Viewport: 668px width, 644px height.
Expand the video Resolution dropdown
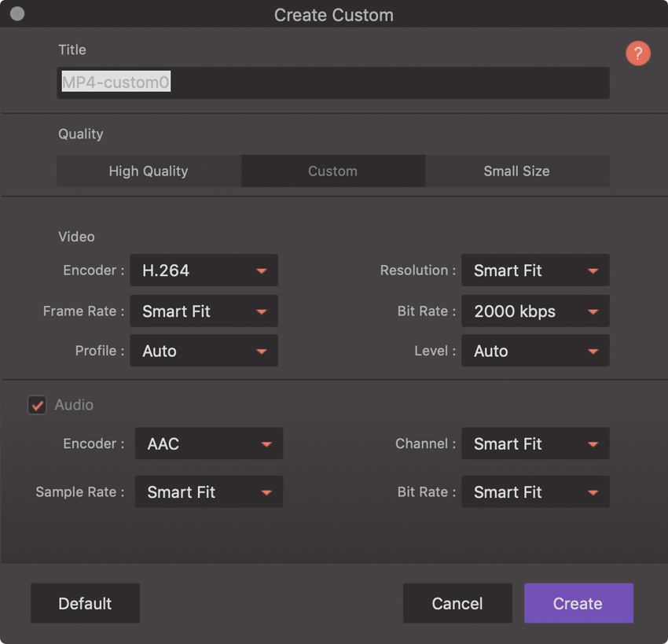point(535,270)
